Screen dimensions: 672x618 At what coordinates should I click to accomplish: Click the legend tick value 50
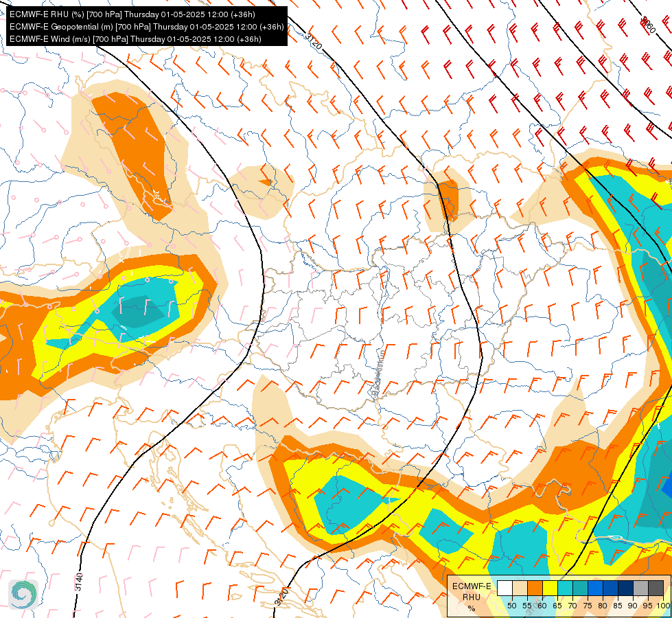tap(511, 606)
